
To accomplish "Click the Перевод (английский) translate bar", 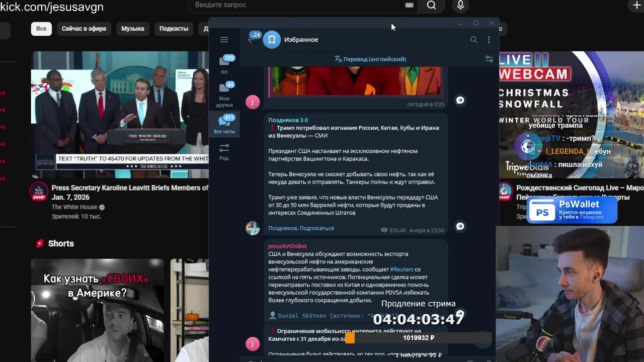I will (x=370, y=59).
